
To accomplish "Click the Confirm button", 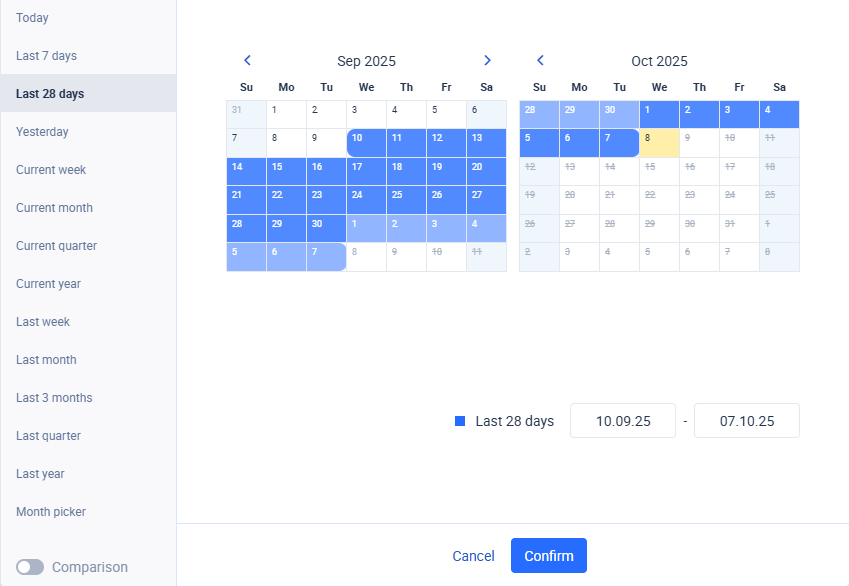I will click(548, 555).
